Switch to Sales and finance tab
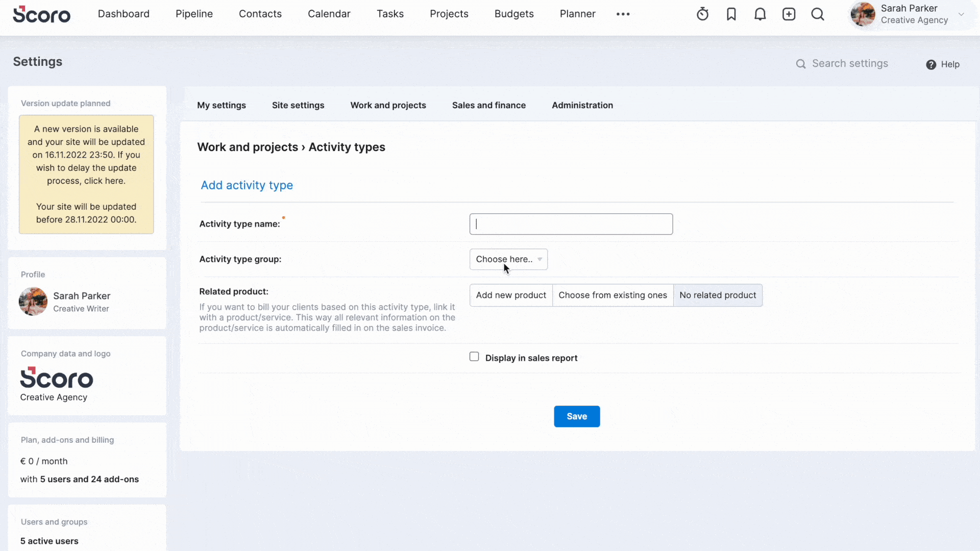The height and width of the screenshot is (551, 980). (489, 105)
